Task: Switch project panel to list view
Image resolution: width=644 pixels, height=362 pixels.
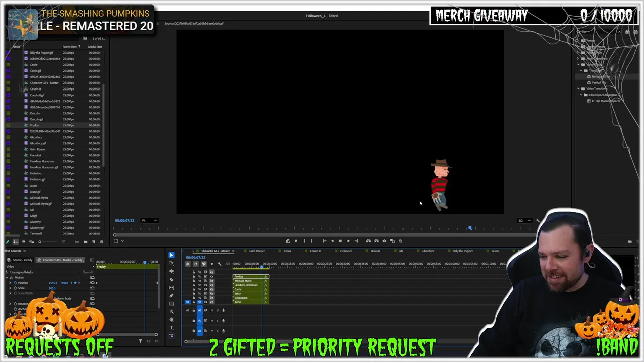Action: tap(16, 242)
